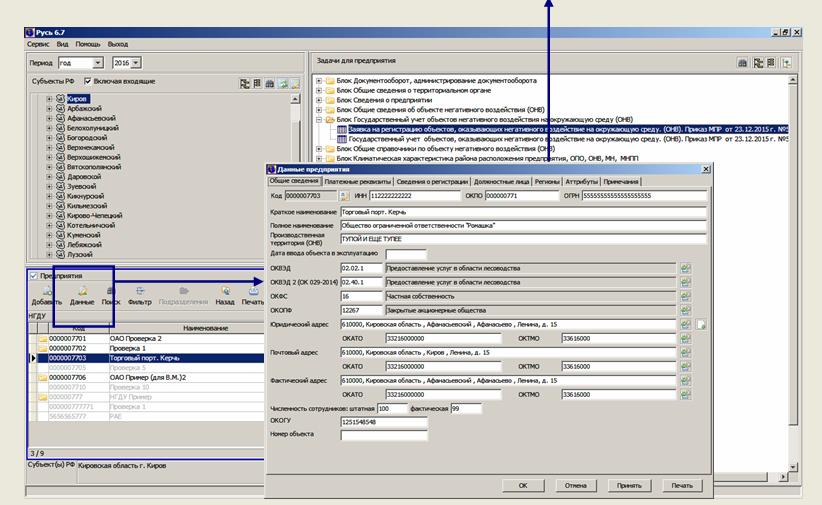Click the Печать icon in enterprises toolbar
Viewport: 822px width, 505px height.
253,291
